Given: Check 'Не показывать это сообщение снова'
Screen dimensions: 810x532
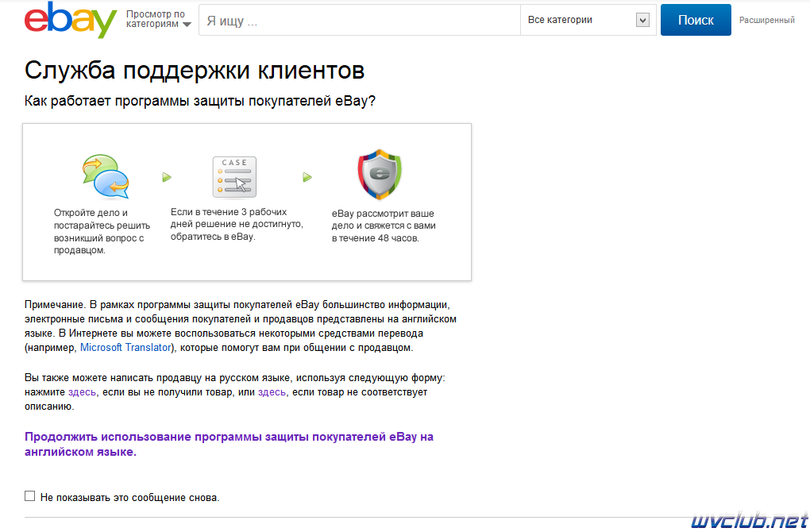Looking at the screenshot, I should (30, 496).
